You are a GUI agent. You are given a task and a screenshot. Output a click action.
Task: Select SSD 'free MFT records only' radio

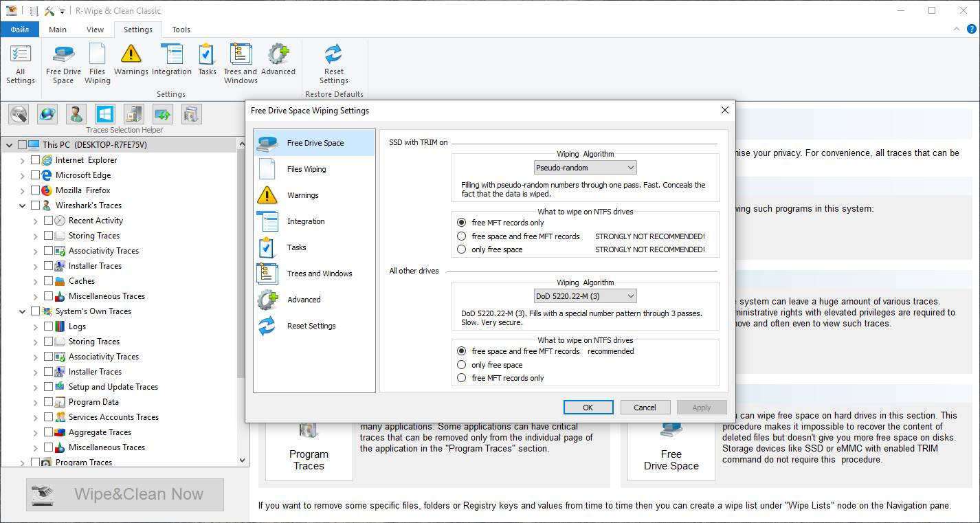(x=462, y=223)
